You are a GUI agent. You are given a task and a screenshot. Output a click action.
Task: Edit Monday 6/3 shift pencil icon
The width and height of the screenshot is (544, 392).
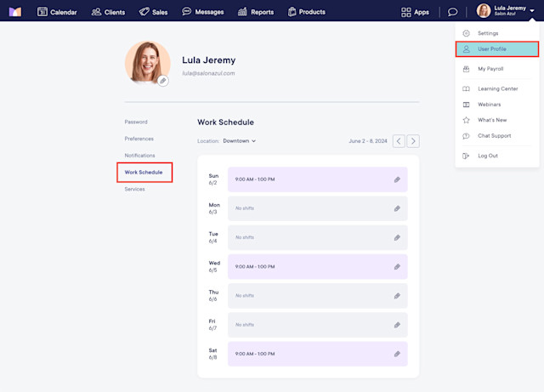tap(397, 208)
